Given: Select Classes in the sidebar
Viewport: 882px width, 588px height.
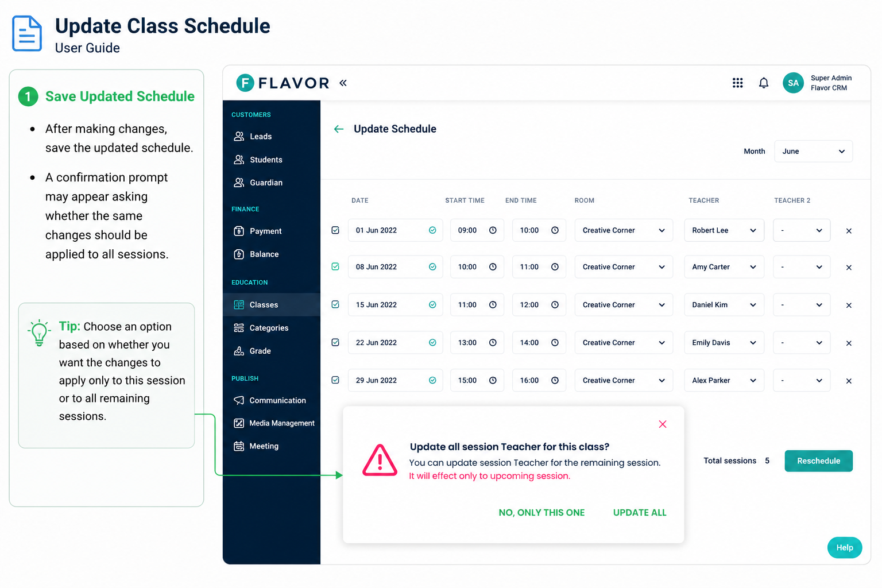Looking at the screenshot, I should 271,305.
